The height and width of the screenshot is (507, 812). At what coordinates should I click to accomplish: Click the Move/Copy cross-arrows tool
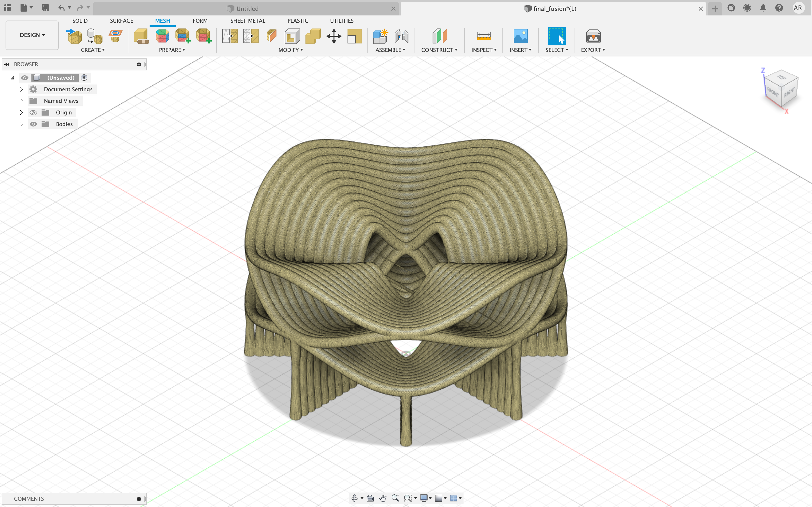tap(333, 36)
